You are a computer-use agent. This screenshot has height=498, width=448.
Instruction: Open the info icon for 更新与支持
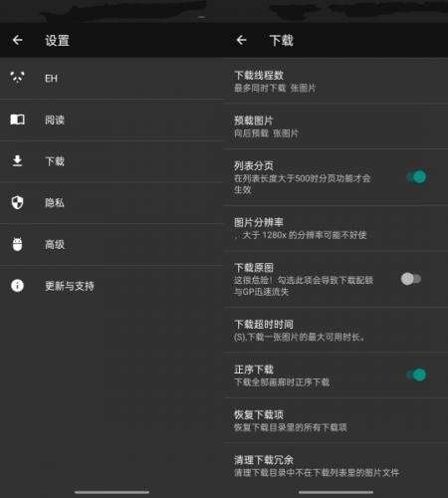pos(17,286)
